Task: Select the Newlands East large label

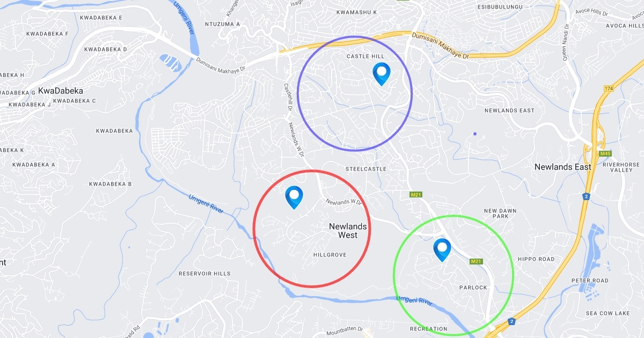Action: 563,167
